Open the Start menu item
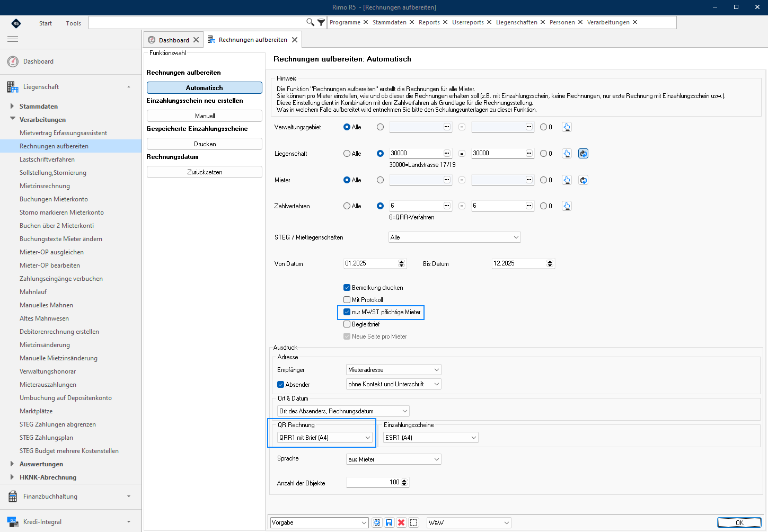Image resolution: width=768 pixels, height=532 pixels. (x=46, y=23)
